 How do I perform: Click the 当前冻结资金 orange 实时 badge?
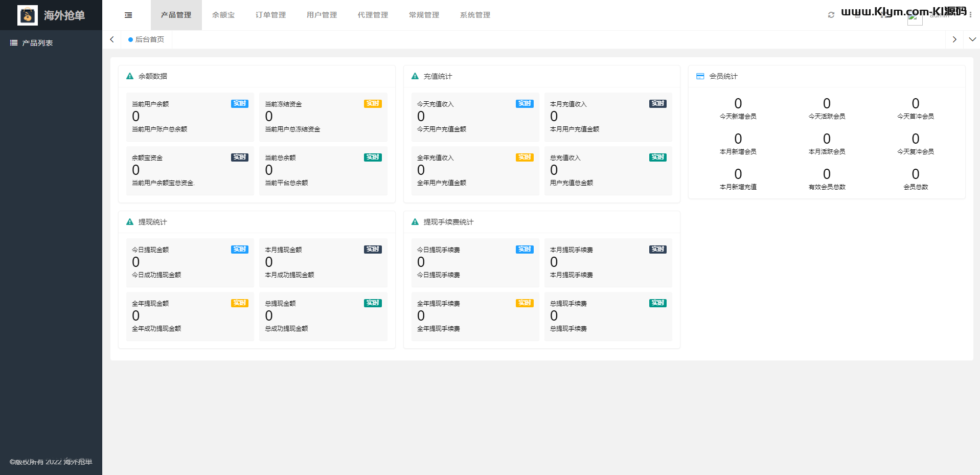pos(373,104)
